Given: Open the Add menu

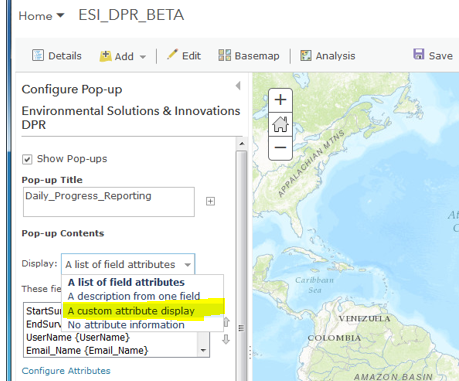Looking at the screenshot, I should coord(123,56).
